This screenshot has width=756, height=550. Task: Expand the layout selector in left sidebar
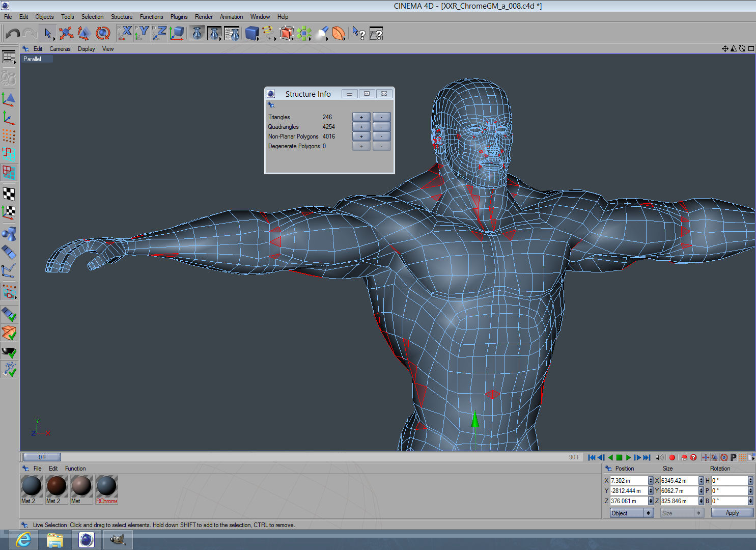(x=9, y=57)
